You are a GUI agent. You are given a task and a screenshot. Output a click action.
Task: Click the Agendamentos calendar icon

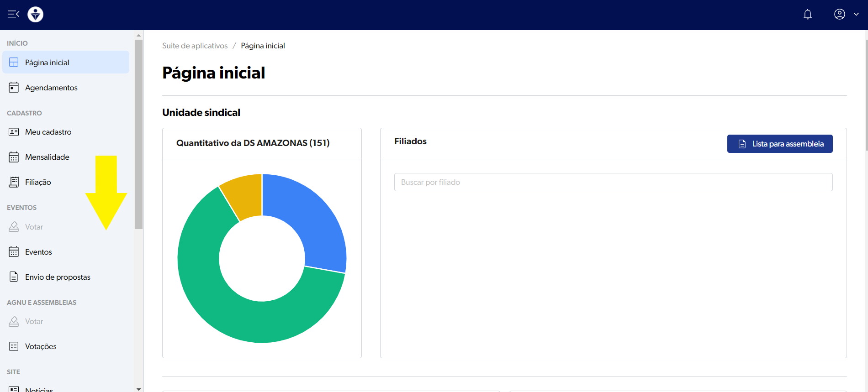pyautogui.click(x=14, y=88)
